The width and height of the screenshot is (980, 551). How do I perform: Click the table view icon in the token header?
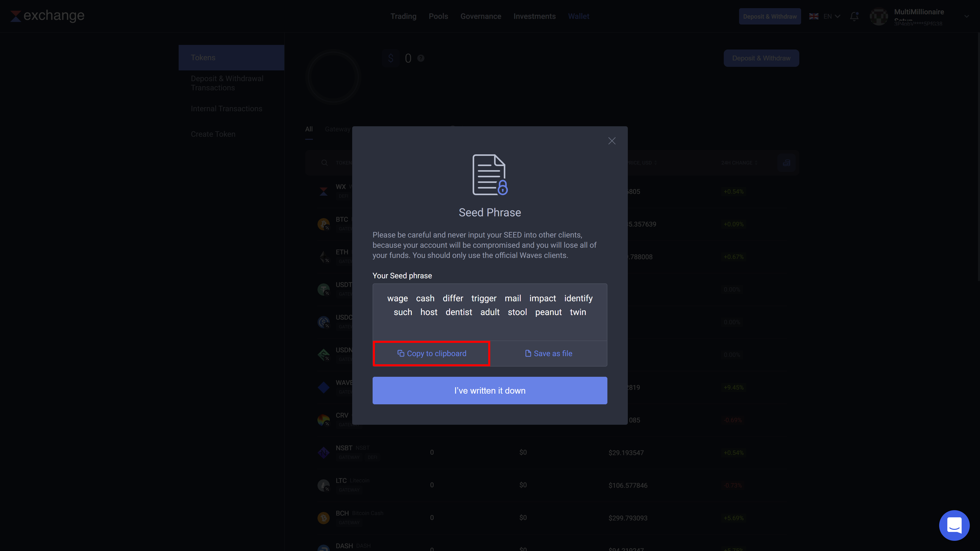pos(786,163)
